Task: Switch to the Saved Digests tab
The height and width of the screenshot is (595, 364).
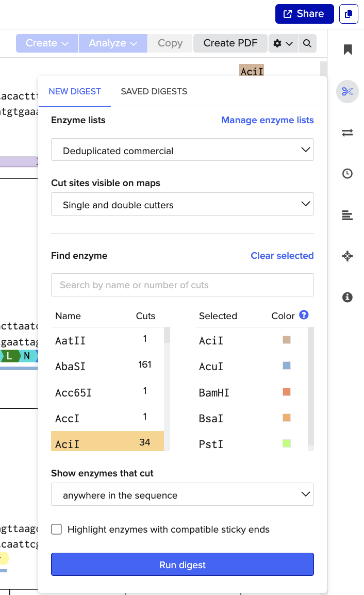Action: click(154, 92)
